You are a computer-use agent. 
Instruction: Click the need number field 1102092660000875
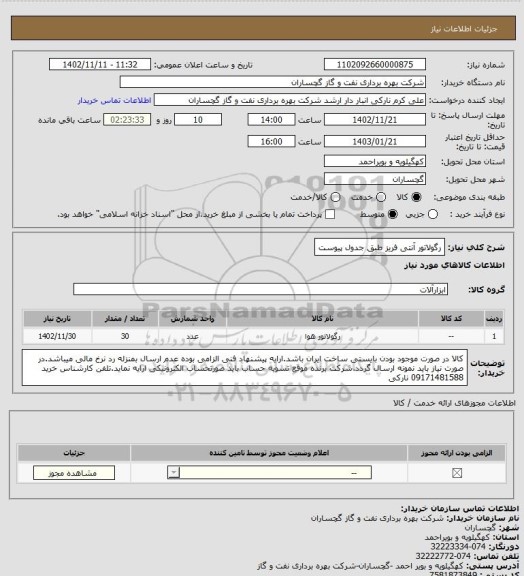pos(375,65)
